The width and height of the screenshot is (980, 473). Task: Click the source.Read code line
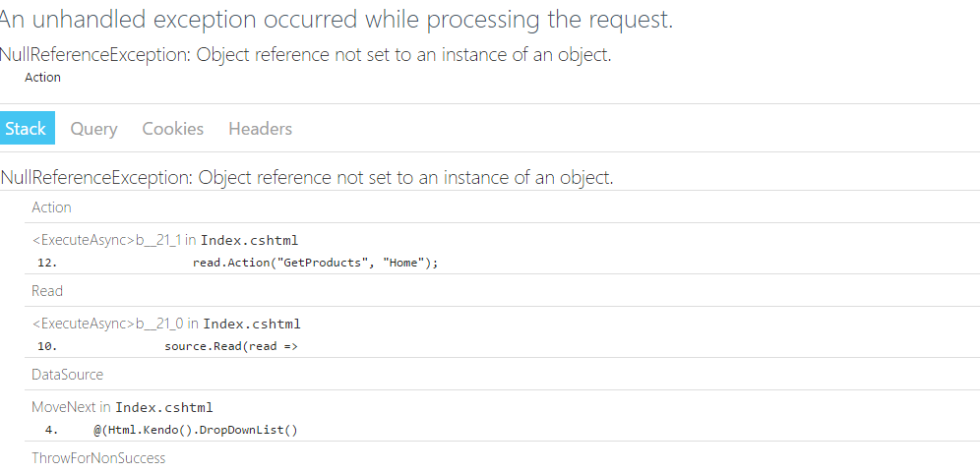[231, 346]
